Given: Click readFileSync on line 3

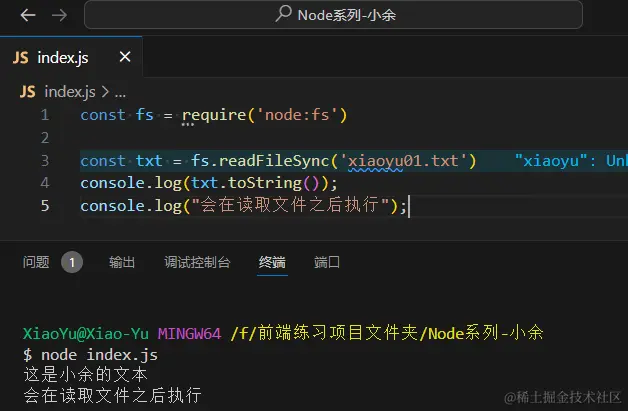Looking at the screenshot, I should point(274,161).
